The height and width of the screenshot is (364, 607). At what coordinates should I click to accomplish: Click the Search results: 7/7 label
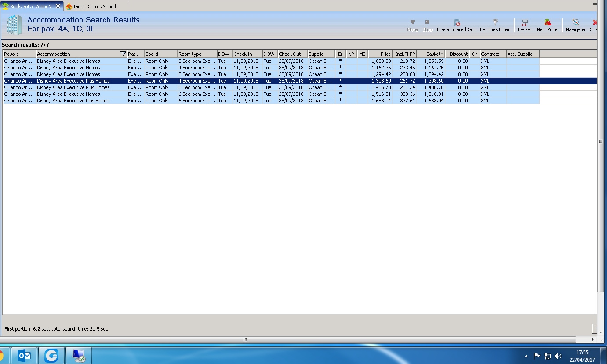click(x=25, y=45)
